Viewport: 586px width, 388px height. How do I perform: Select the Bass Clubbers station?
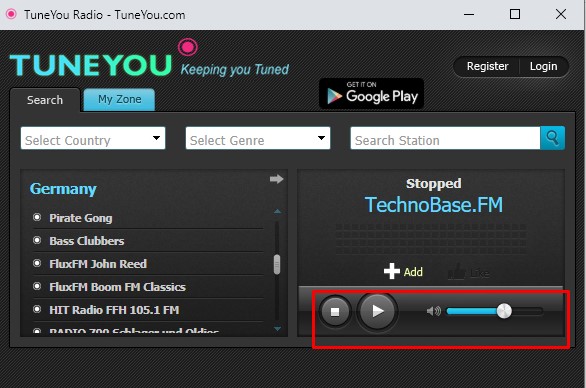(87, 241)
